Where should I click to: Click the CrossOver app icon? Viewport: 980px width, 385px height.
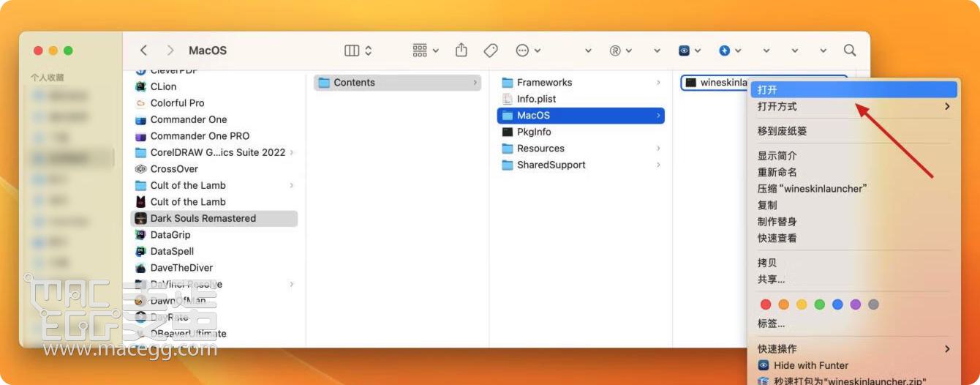point(141,169)
